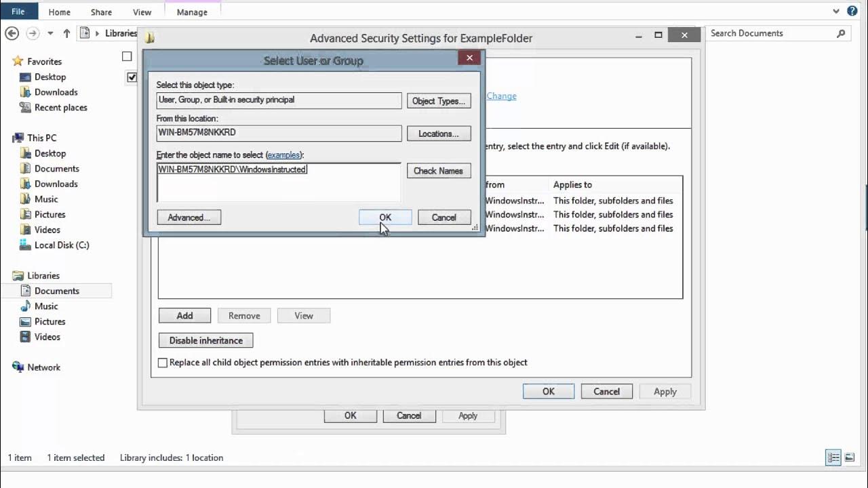Click the up one level arrow
Screen dimensions: 868x488
pyautogui.click(x=66, y=33)
